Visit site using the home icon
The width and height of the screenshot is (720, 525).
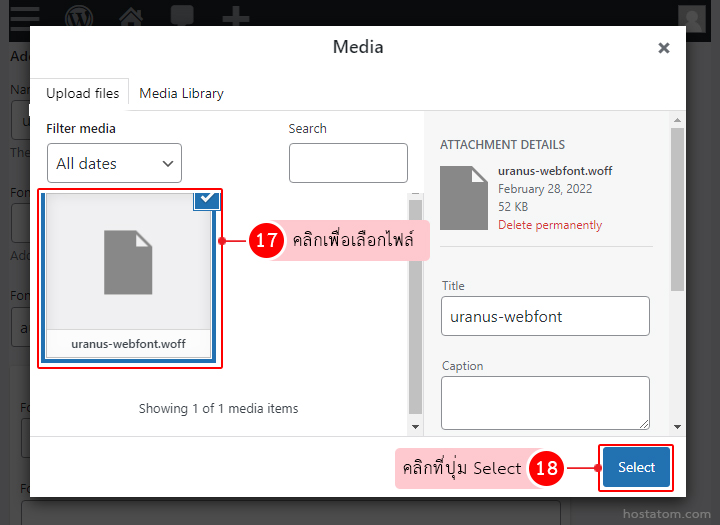(x=130, y=17)
